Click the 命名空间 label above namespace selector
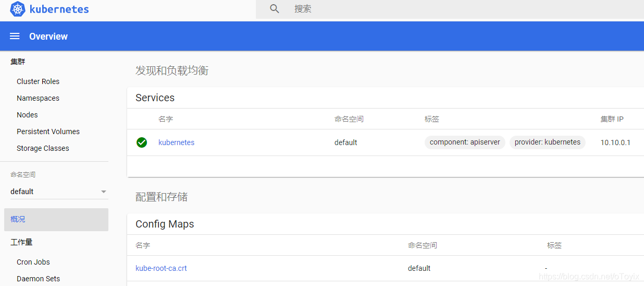Image resolution: width=644 pixels, height=286 pixels. click(23, 175)
